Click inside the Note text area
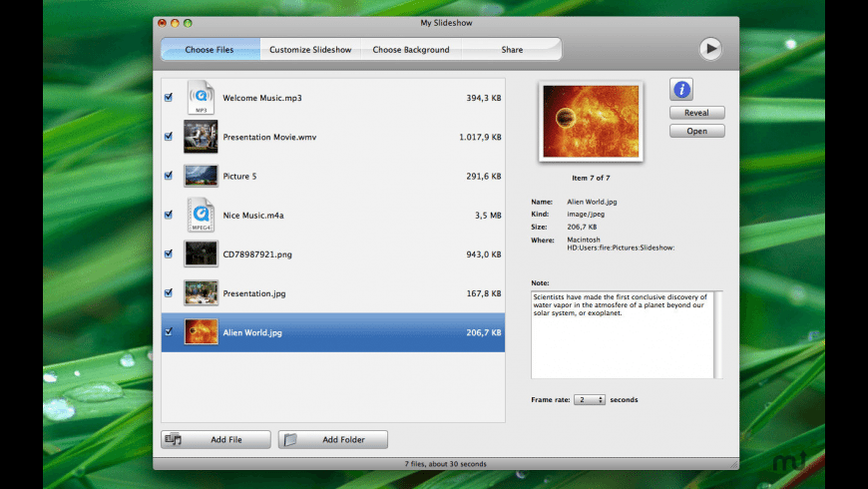Viewport: 868px width, 489px height. coord(623,334)
